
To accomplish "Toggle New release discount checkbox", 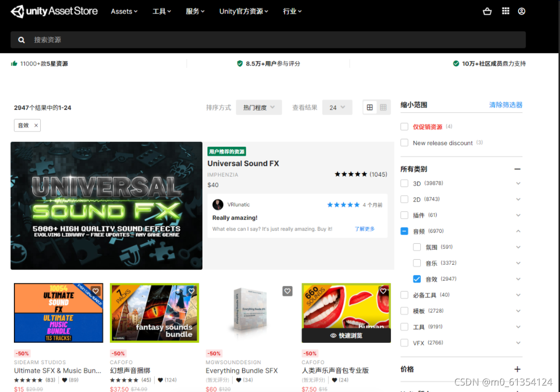I will coord(404,143).
